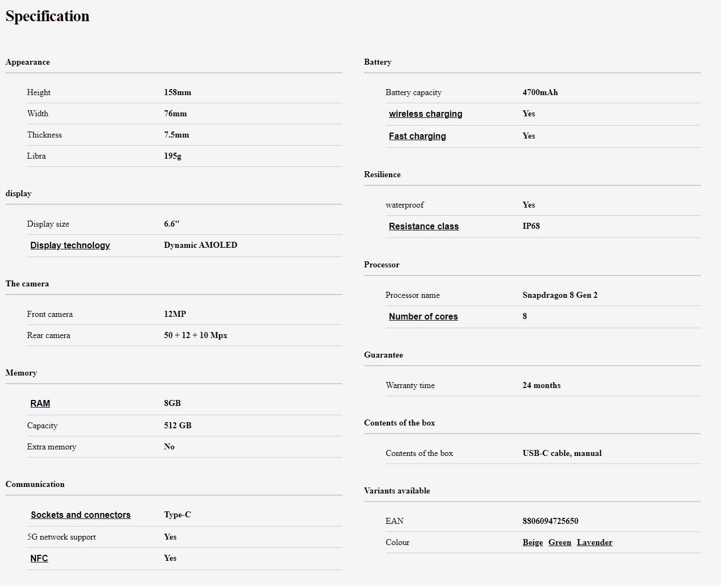Open the wireless charging glossary link
The image size is (721, 588).
[425, 114]
